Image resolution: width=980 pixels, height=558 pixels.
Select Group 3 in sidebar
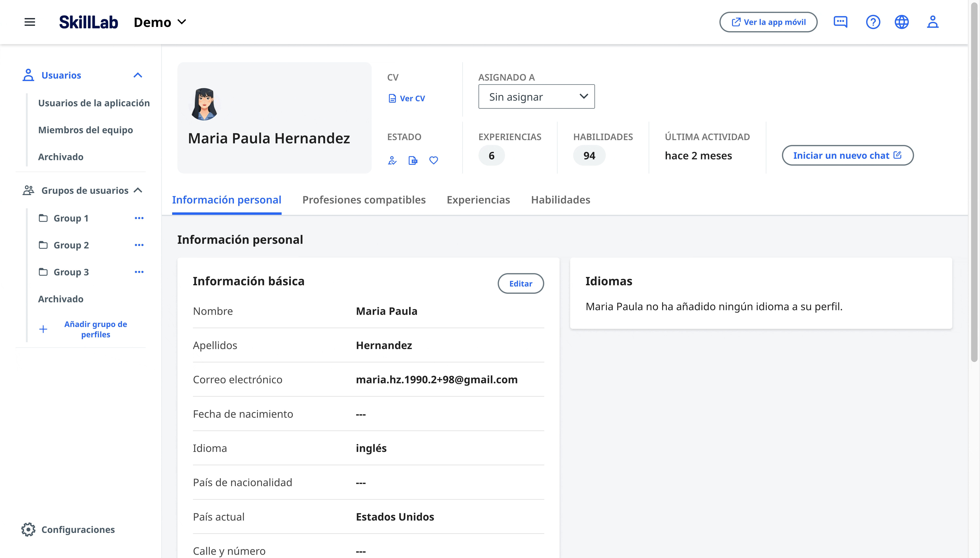(x=71, y=272)
